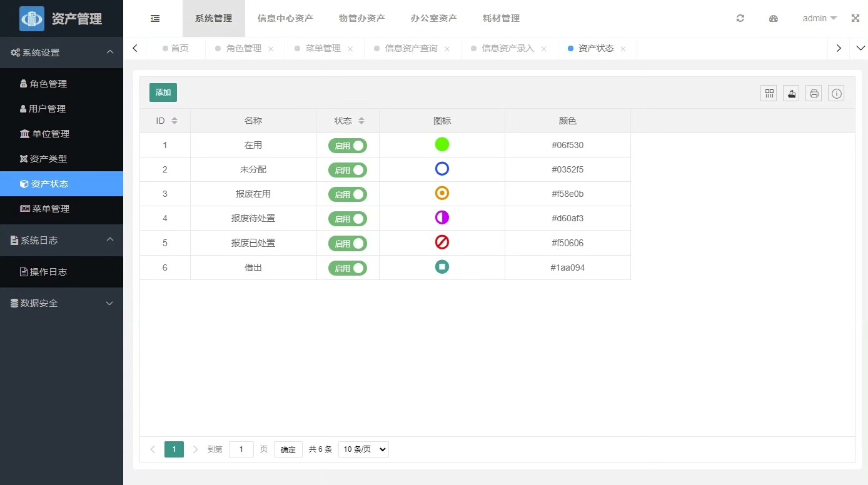
Task: Open the column filter icon in table toolbar
Action: click(769, 94)
